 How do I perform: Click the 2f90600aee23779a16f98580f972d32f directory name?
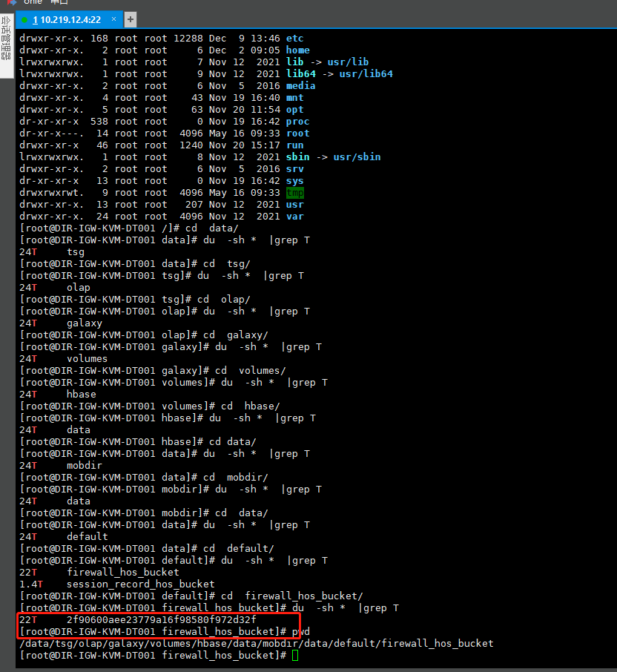(x=161, y=620)
